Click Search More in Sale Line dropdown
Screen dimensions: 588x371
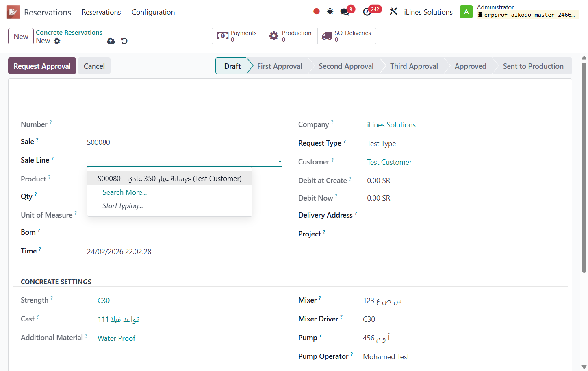coord(124,192)
